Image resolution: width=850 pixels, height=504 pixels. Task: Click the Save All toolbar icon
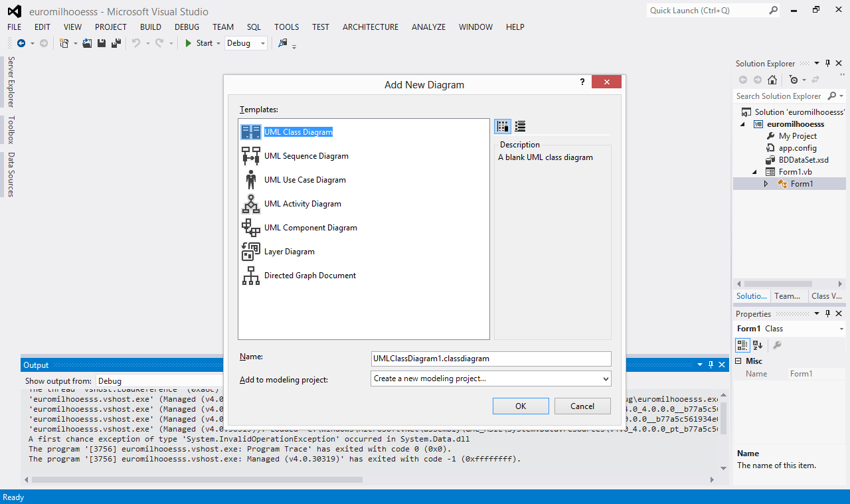(x=116, y=43)
